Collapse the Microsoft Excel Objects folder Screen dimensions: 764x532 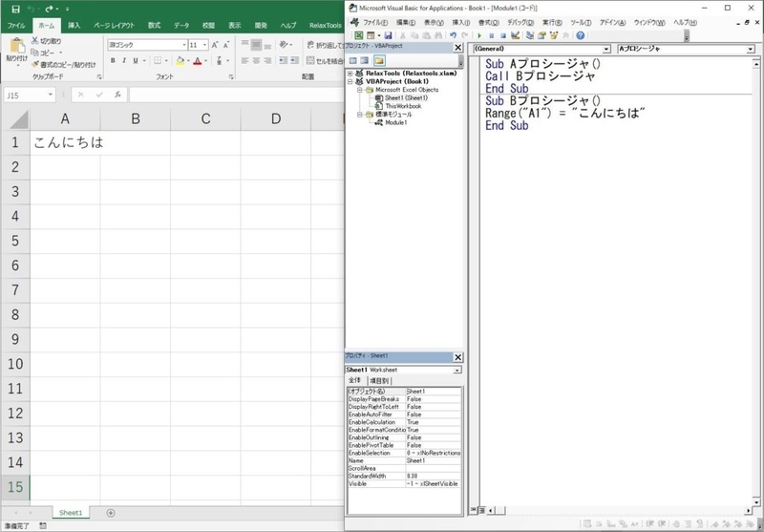360,90
